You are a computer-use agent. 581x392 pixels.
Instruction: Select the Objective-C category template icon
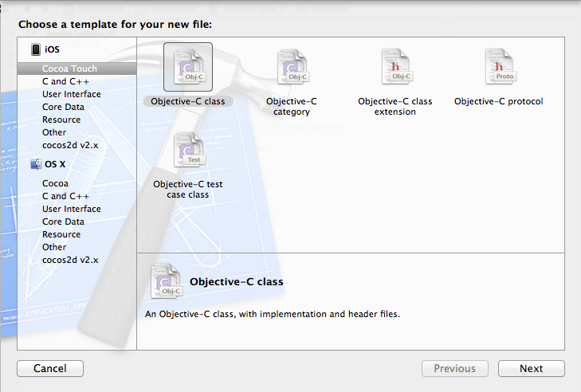(x=292, y=67)
